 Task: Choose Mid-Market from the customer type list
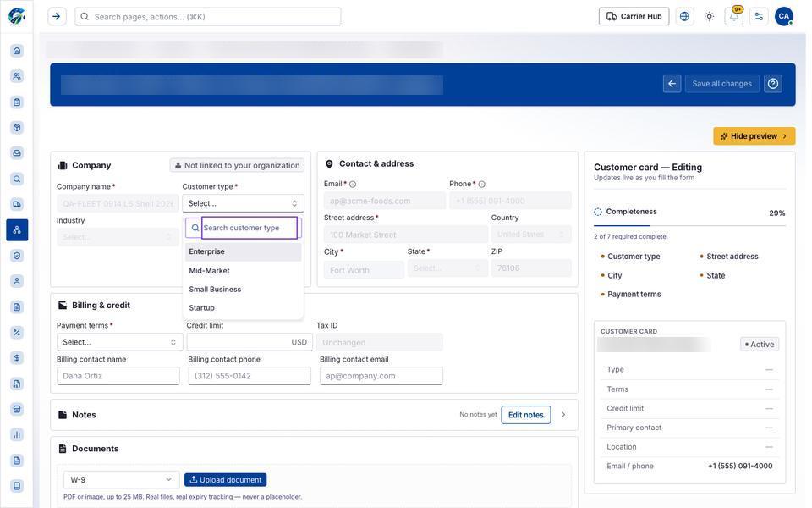pos(243,271)
